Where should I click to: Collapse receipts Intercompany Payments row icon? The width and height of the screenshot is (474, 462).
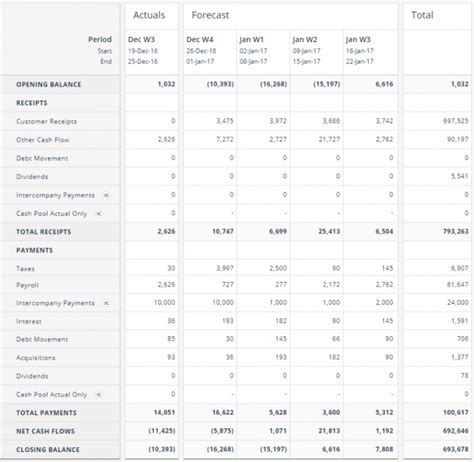click(x=106, y=195)
